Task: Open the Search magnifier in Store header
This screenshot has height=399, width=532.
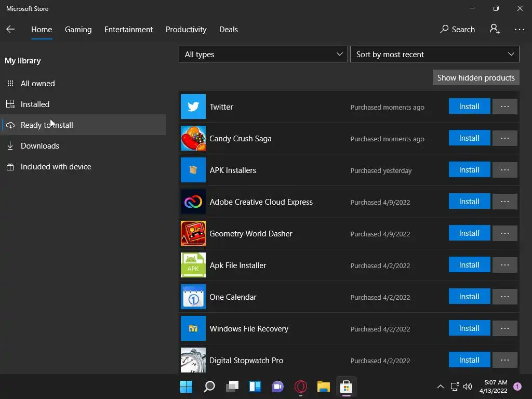Action: (457, 30)
